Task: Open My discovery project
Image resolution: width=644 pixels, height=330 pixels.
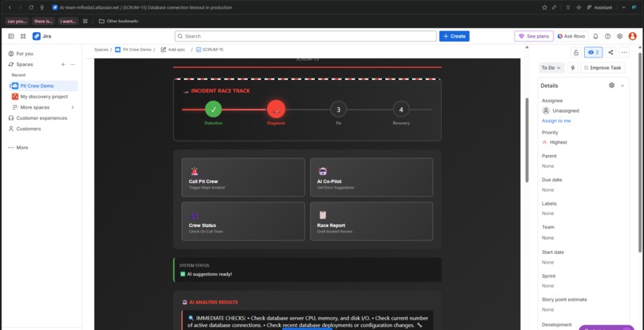Action: point(43,97)
